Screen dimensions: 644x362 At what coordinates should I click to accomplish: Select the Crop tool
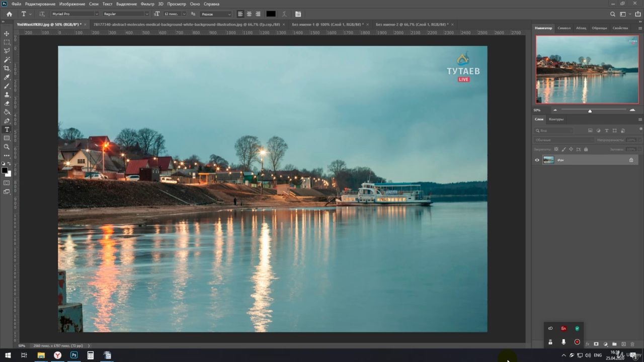[x=7, y=68]
